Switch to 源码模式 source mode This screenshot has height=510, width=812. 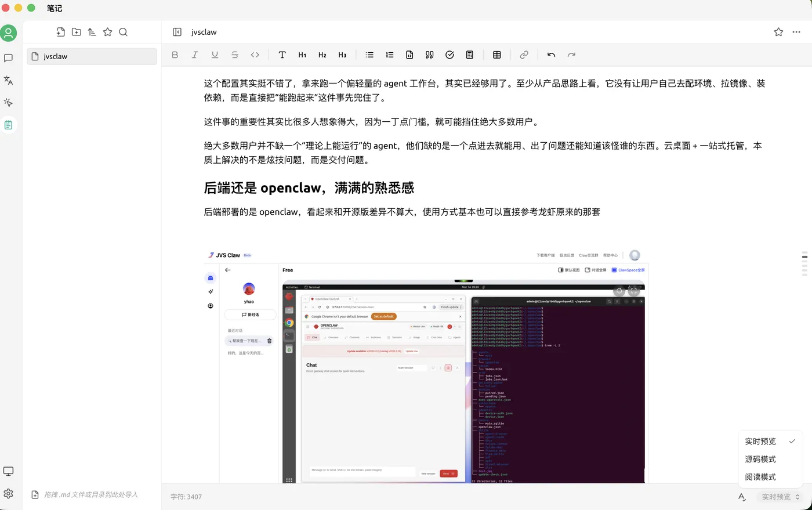coord(770,459)
